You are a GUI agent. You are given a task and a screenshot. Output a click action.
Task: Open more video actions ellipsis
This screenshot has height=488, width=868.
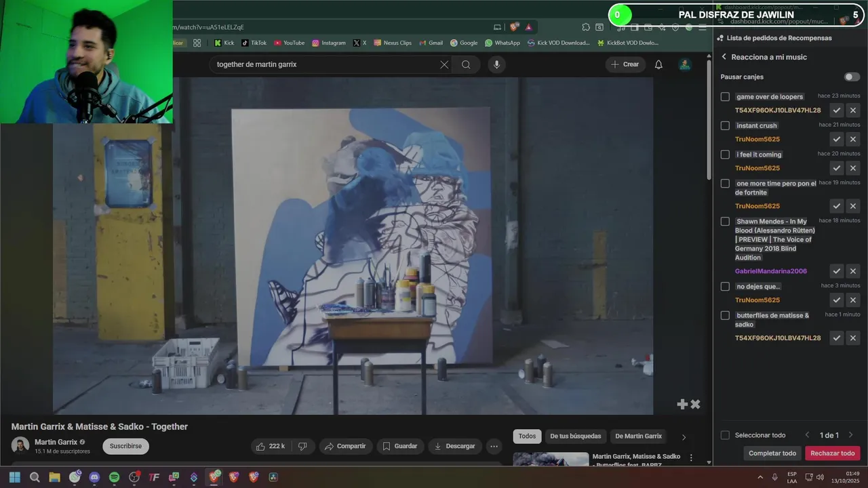[x=494, y=446]
